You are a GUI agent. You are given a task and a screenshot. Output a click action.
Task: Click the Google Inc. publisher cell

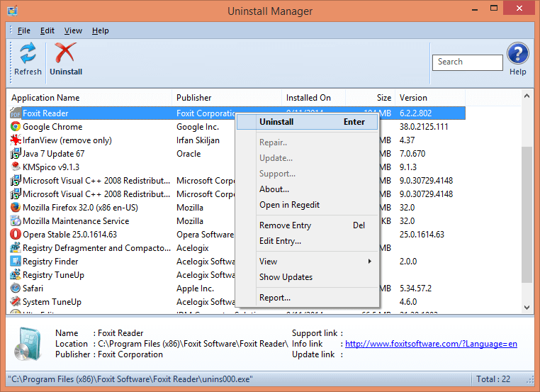198,127
